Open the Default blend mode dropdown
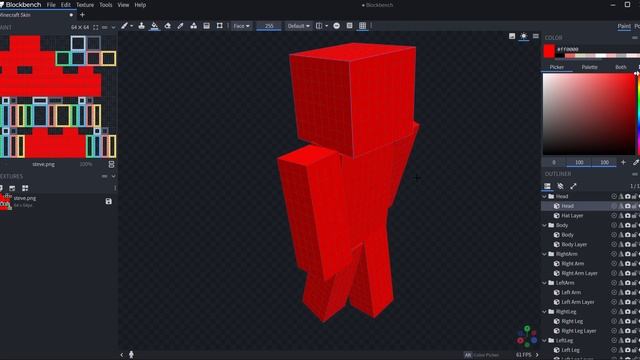 pos(298,26)
